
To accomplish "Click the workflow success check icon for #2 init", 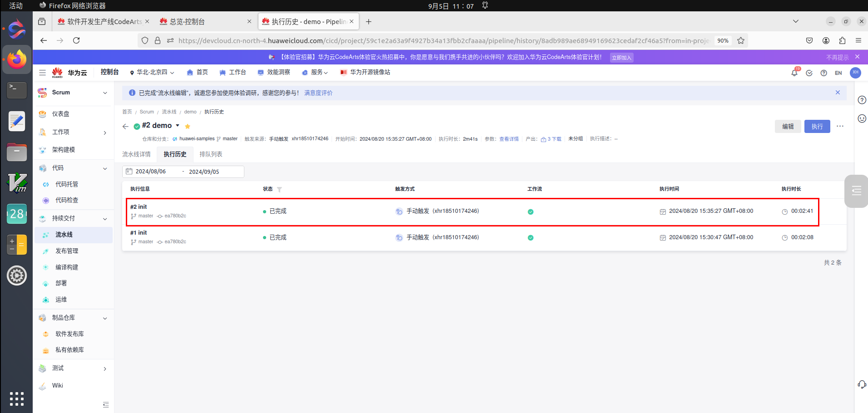I will pyautogui.click(x=531, y=211).
